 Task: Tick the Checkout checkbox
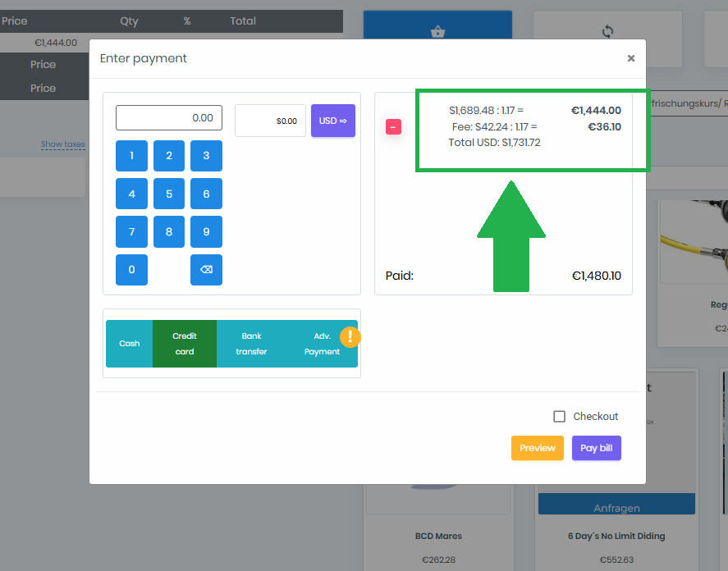pyautogui.click(x=559, y=417)
